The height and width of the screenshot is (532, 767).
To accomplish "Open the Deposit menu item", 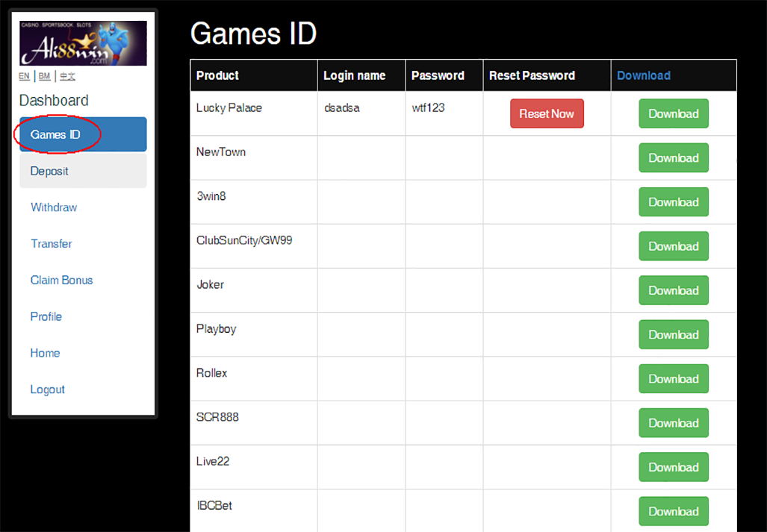I will pos(49,171).
